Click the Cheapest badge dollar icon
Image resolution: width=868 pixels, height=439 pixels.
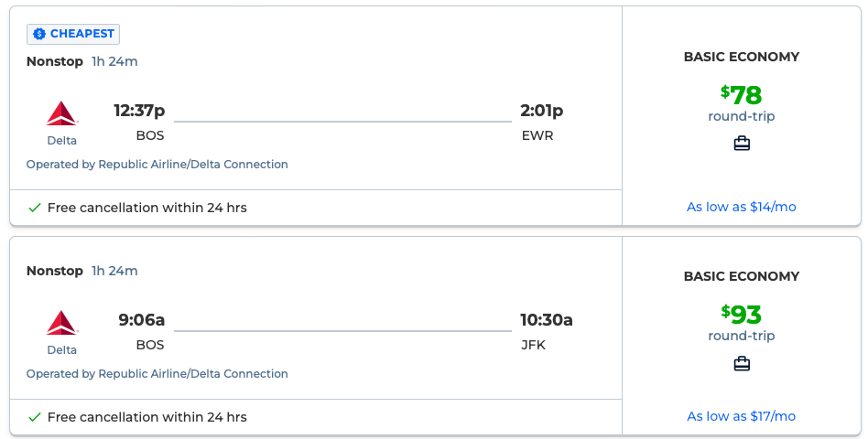click(39, 34)
